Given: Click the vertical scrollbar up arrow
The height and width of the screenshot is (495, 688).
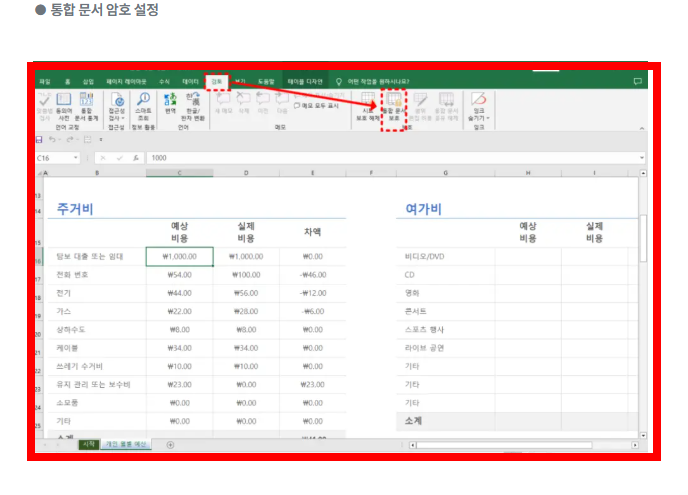Looking at the screenshot, I should pos(643,173).
